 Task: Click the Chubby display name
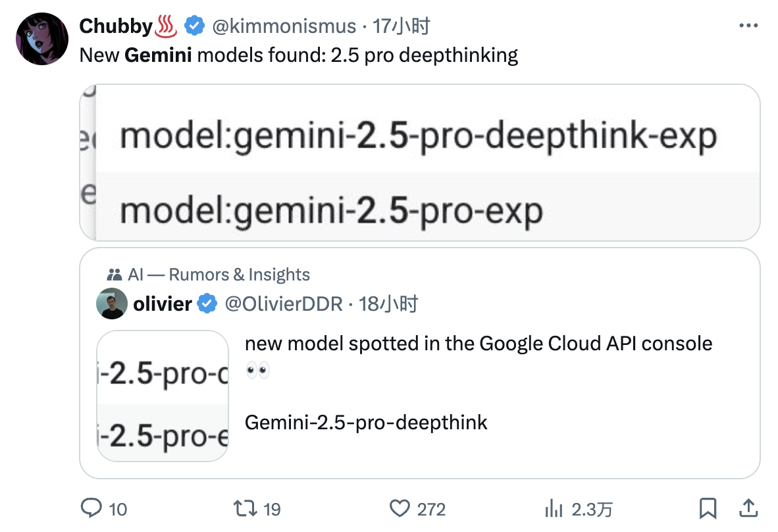tap(116, 26)
